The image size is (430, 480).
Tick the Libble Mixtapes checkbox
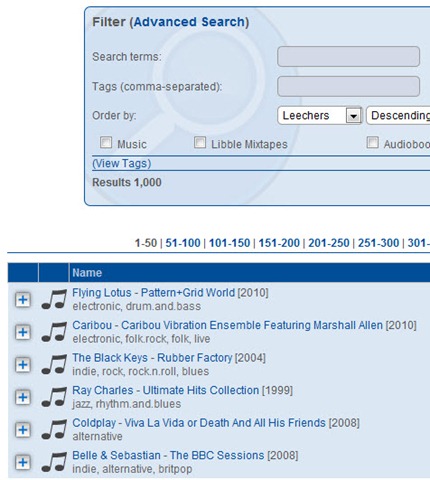[200, 142]
